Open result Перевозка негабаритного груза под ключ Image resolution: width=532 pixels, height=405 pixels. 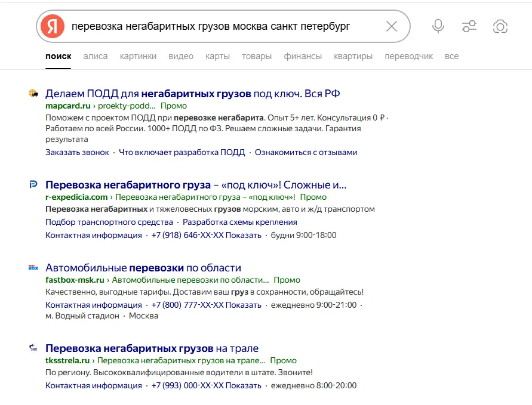196,185
